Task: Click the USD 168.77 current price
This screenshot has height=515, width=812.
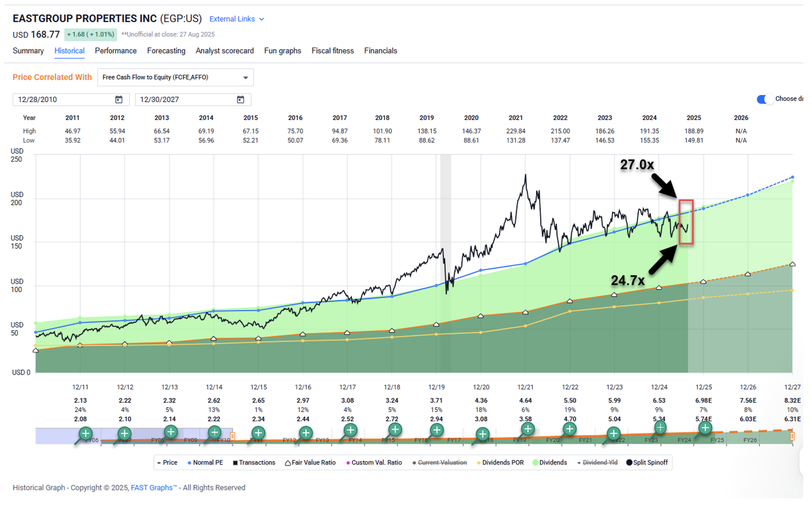Action: click(x=36, y=35)
